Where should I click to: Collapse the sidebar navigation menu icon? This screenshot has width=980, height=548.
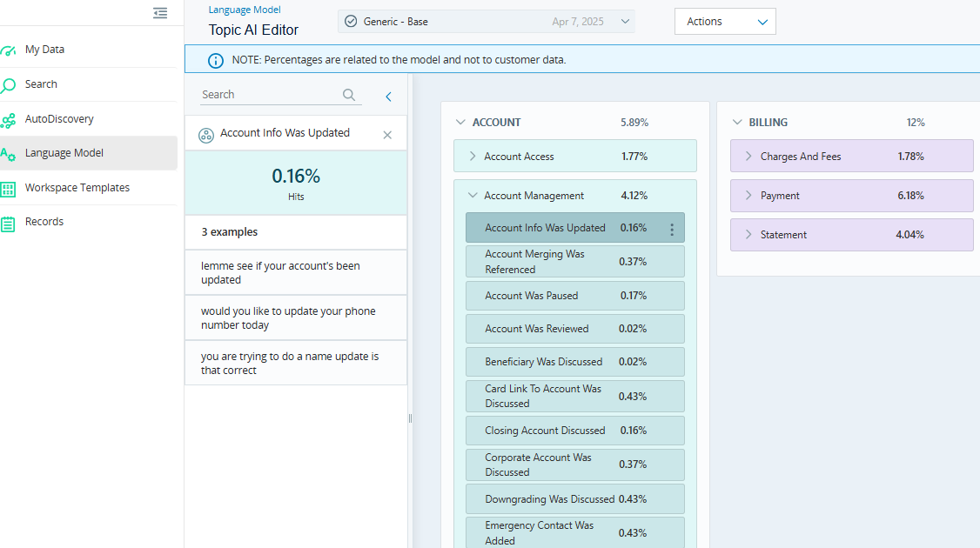click(160, 13)
